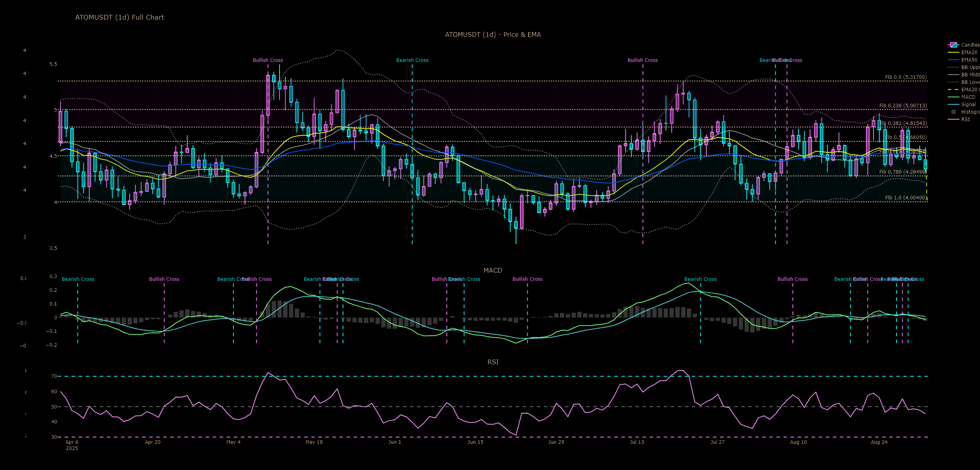This screenshot has width=980, height=470.
Task: Click the teal Signal legend line
Action: (953, 105)
